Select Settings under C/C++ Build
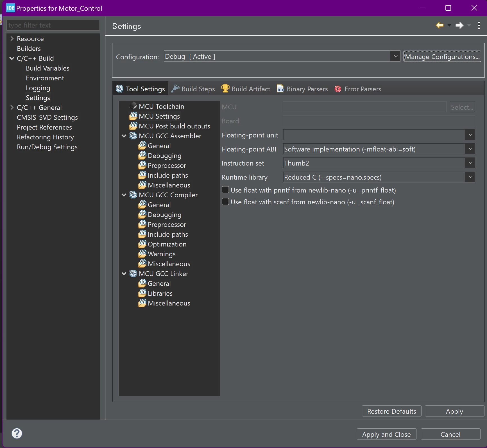 click(x=38, y=98)
